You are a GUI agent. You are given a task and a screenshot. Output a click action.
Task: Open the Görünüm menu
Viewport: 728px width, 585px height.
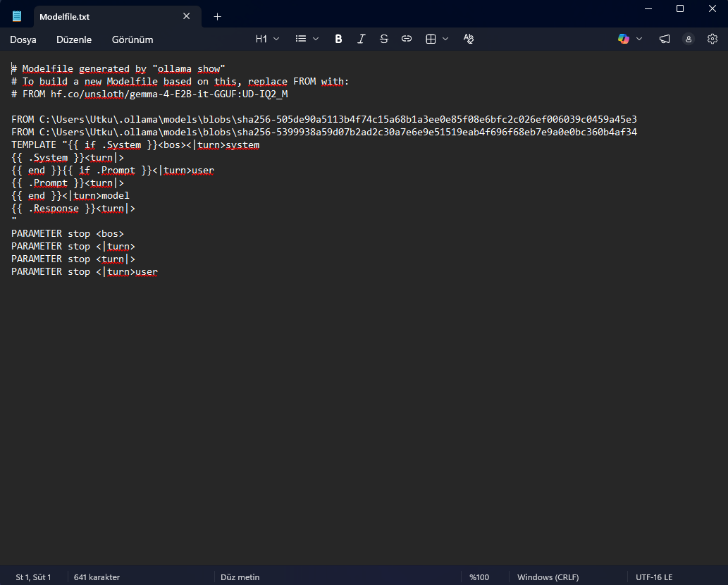pos(132,39)
